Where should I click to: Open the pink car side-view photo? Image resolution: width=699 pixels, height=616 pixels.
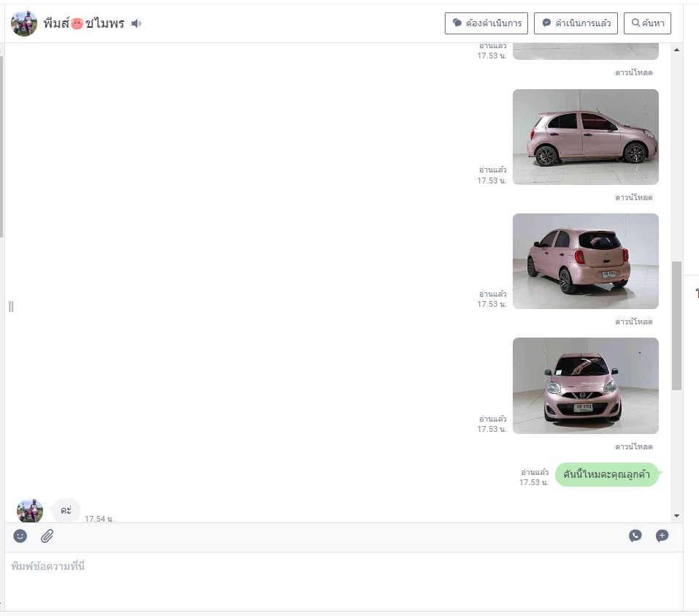click(585, 137)
